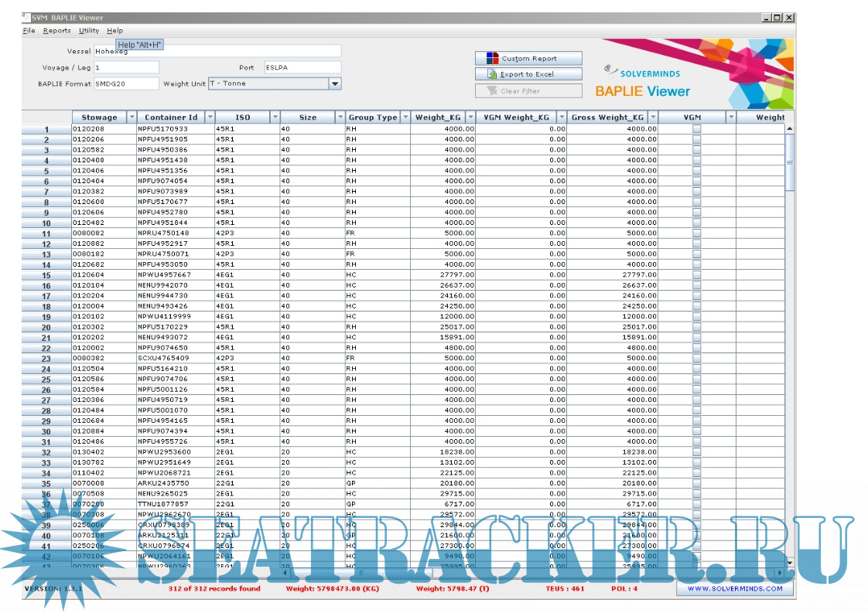Click the horizontal scrollbar right arrow

779,572
